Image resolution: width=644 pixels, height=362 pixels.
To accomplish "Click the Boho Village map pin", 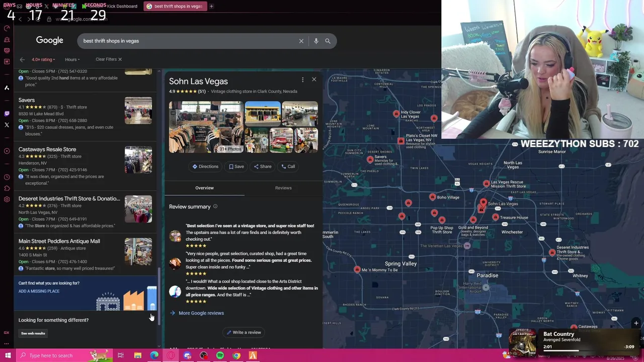I will (x=433, y=197).
